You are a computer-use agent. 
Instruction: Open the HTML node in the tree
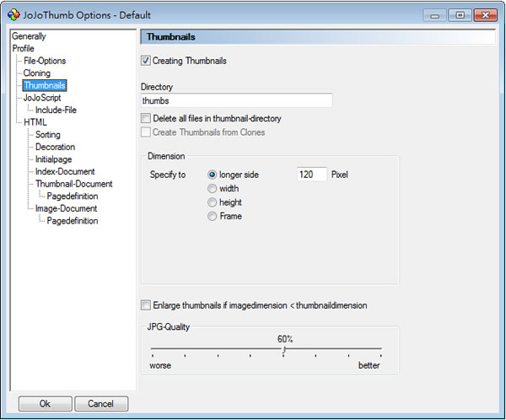coord(35,122)
